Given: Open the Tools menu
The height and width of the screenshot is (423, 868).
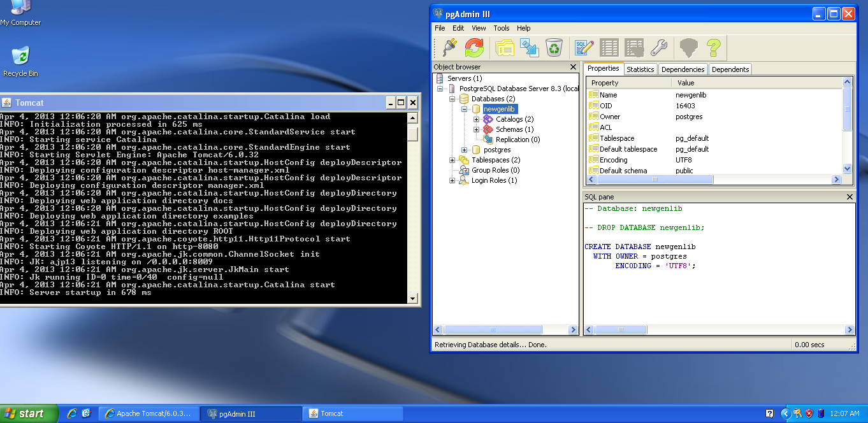Looking at the screenshot, I should (502, 28).
